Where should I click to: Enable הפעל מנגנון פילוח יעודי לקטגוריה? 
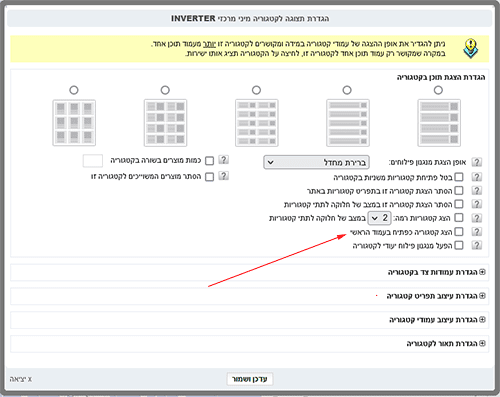459,245
